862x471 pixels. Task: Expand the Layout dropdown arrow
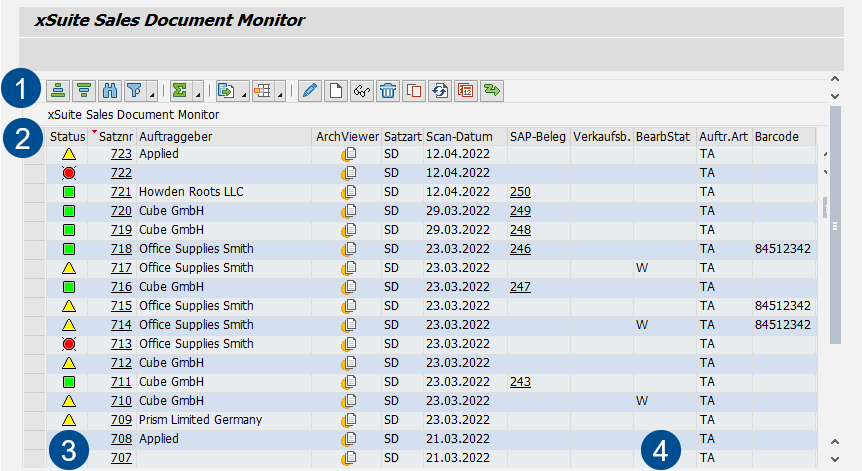tap(280, 95)
